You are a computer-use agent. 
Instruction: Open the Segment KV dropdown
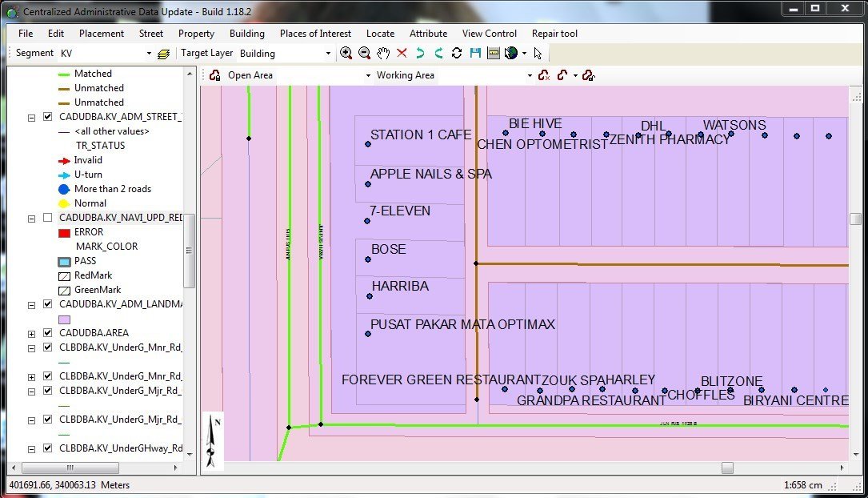(149, 54)
